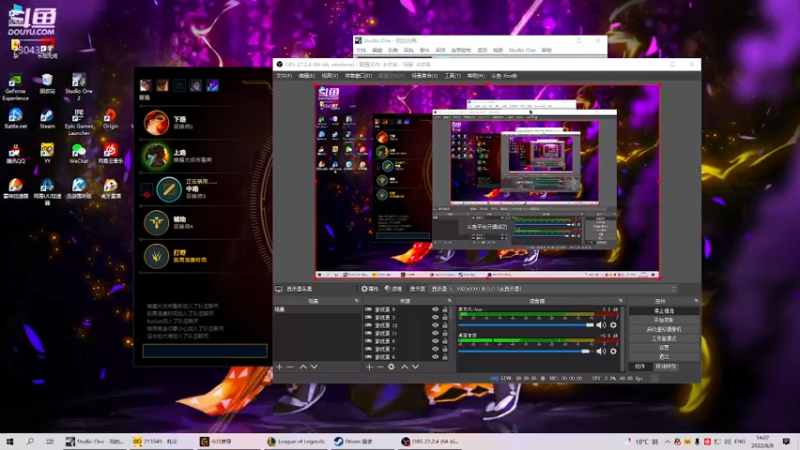The width and height of the screenshot is (800, 450).
Task: Click the chat input box in champion select
Action: coord(205,351)
